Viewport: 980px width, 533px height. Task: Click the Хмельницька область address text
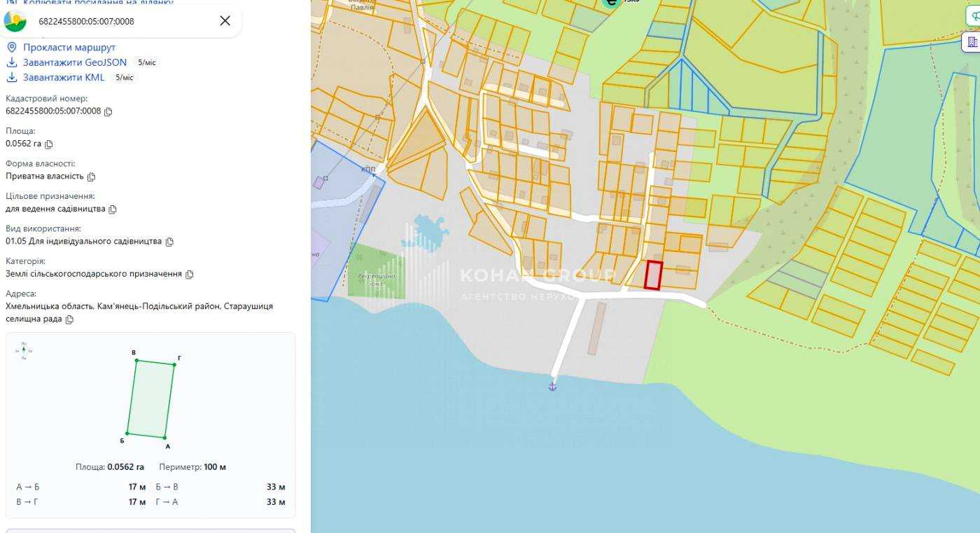(139, 312)
